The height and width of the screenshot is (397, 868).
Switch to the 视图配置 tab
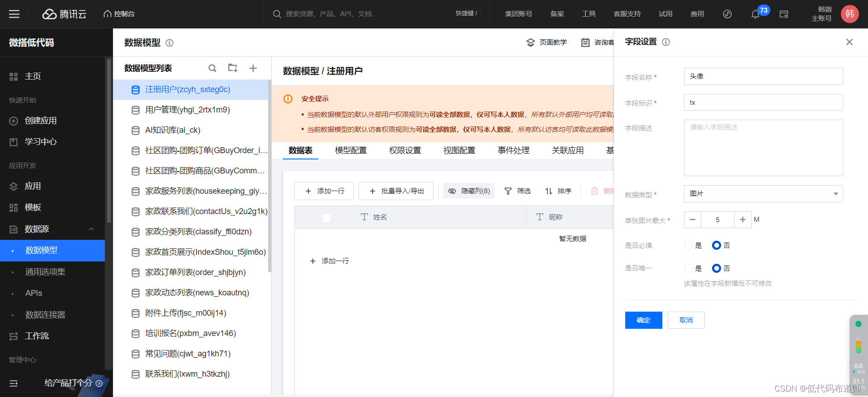(459, 150)
